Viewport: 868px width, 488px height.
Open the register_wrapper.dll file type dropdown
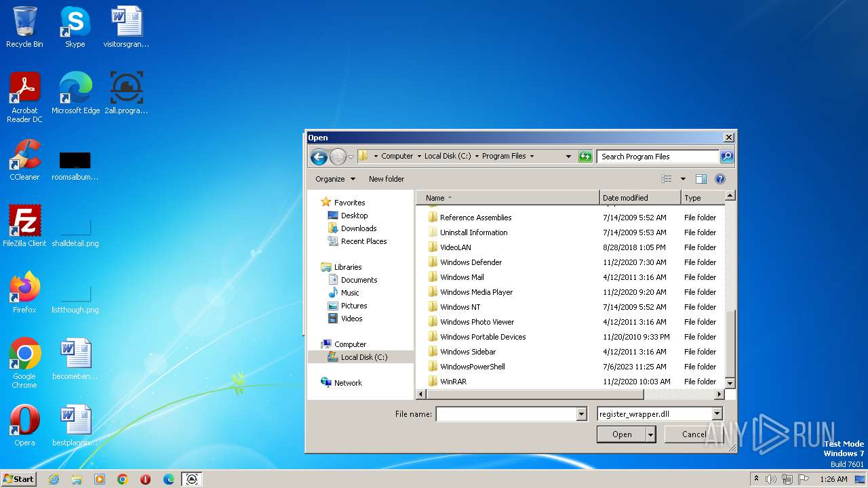click(x=717, y=414)
